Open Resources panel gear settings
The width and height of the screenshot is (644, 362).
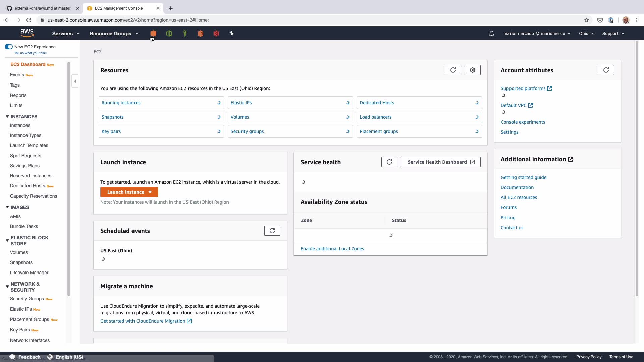[x=472, y=70]
